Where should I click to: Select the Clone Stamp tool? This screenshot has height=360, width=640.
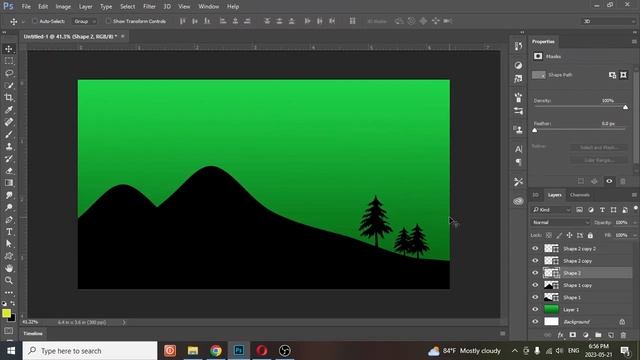[9, 147]
